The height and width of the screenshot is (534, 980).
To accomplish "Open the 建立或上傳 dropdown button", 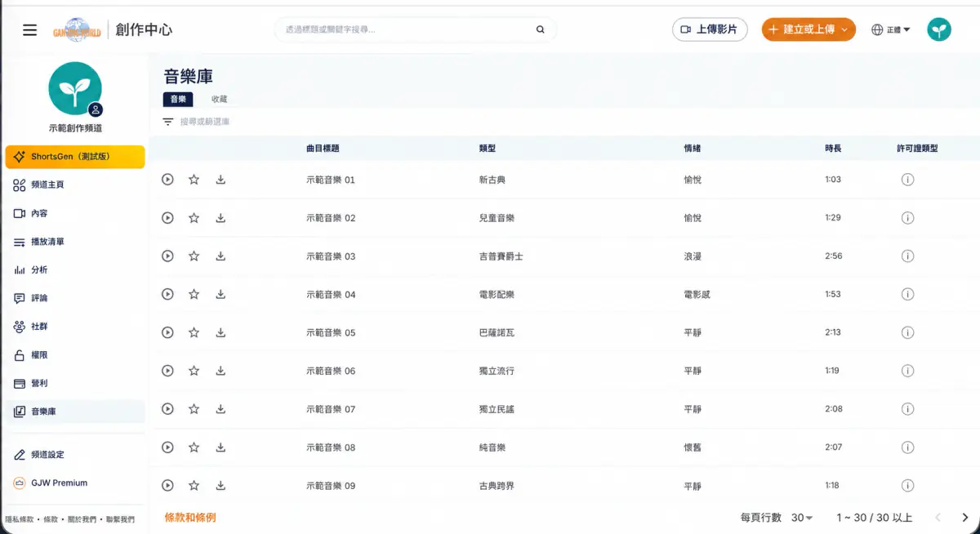I will coord(808,29).
